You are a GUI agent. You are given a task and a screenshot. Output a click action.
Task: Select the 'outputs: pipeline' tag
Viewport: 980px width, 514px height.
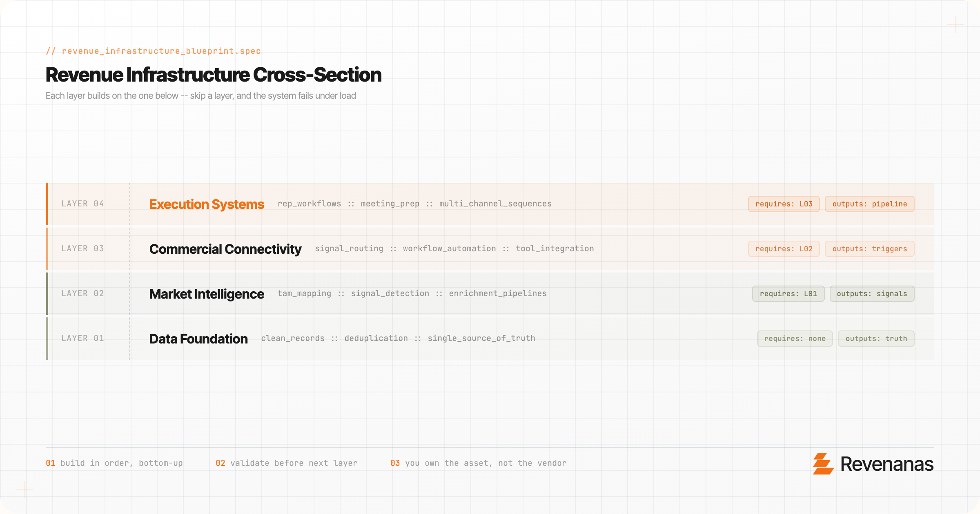869,204
